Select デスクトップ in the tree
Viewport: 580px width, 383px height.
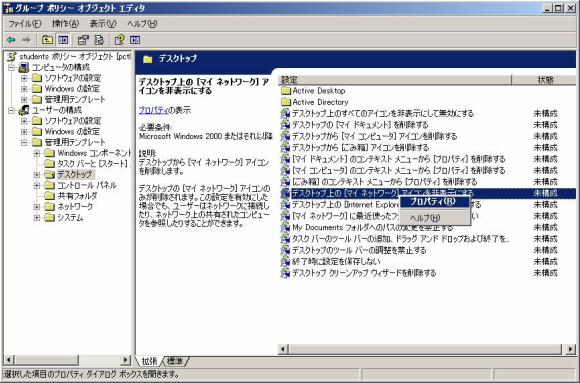tap(75, 175)
